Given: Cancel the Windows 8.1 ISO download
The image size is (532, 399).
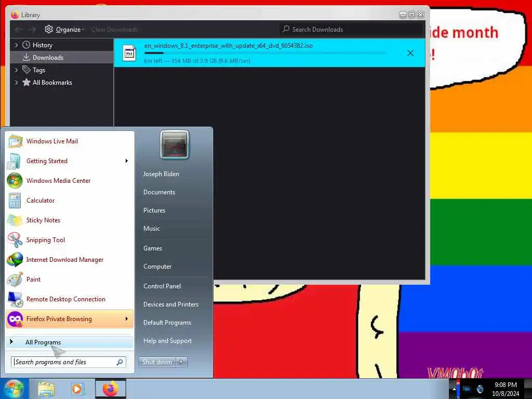Looking at the screenshot, I should [x=410, y=53].
